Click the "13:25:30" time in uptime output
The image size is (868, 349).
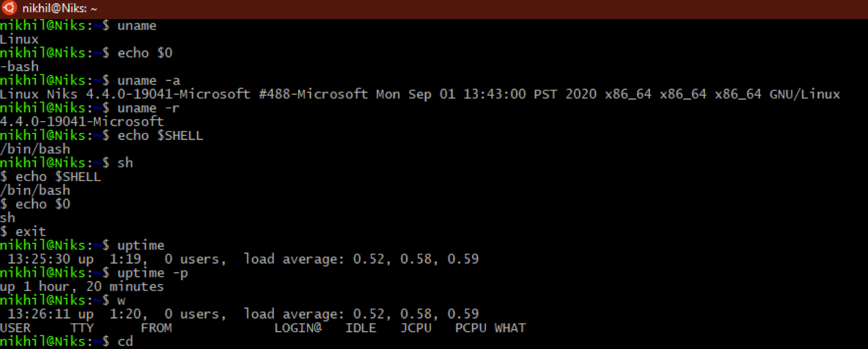click(x=39, y=259)
